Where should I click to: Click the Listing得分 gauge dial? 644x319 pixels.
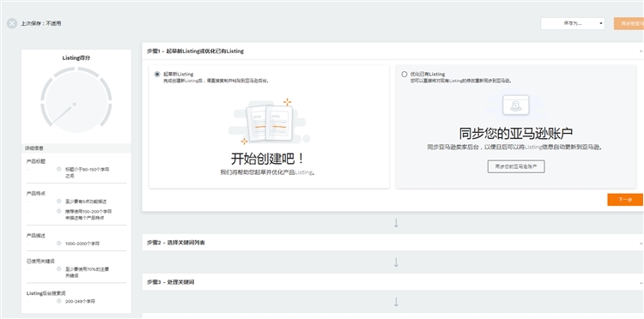coord(76,100)
